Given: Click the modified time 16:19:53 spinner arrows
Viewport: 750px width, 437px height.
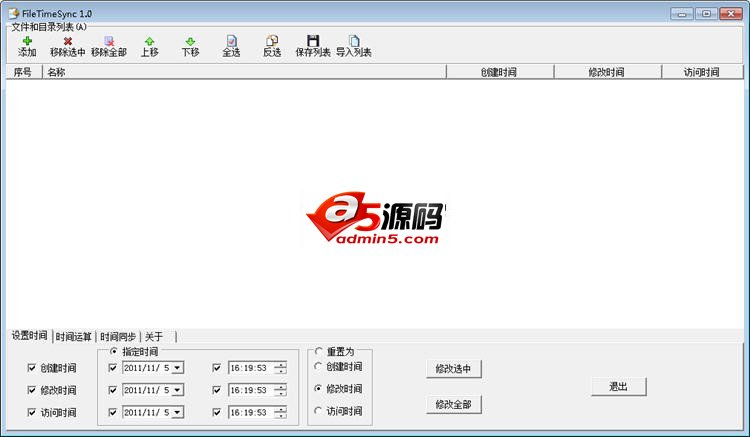Looking at the screenshot, I should tap(281, 390).
